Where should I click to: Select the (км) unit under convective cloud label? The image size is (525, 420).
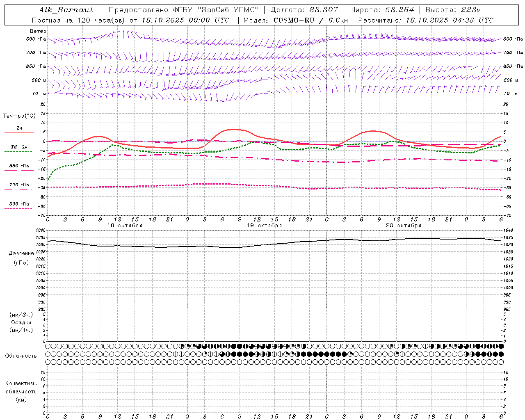[x=21, y=399]
